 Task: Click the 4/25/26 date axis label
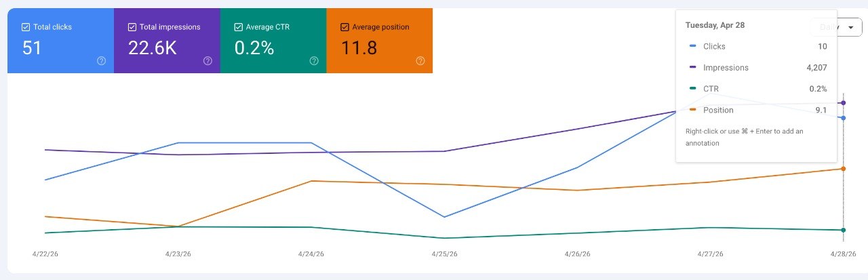445,254
